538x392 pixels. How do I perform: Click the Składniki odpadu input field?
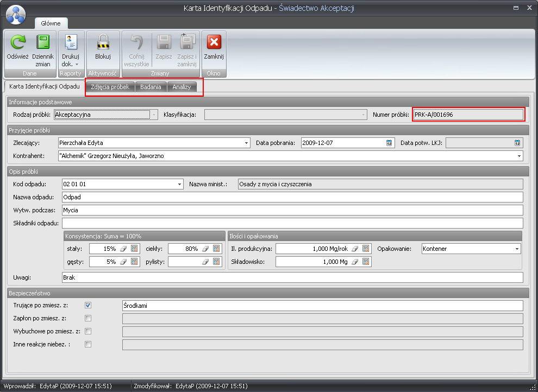(293, 223)
